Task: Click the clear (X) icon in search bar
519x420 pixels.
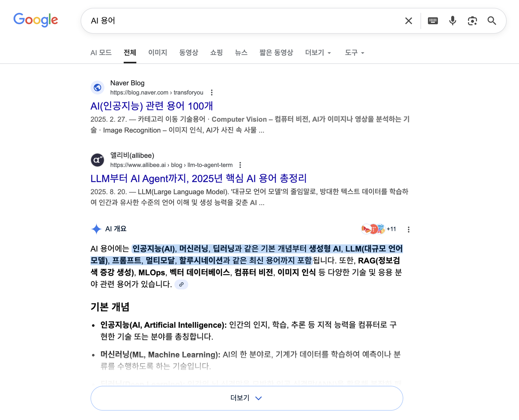Action: coord(408,20)
